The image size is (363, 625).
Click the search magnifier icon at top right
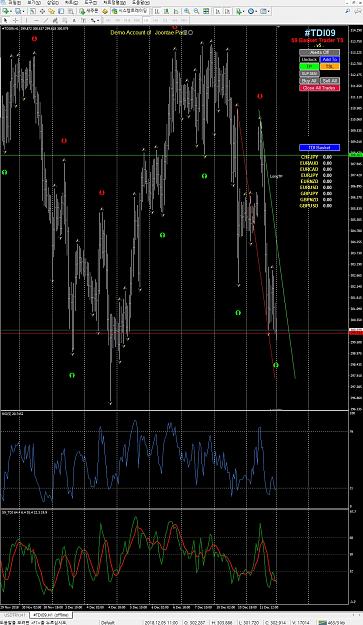(347, 11)
